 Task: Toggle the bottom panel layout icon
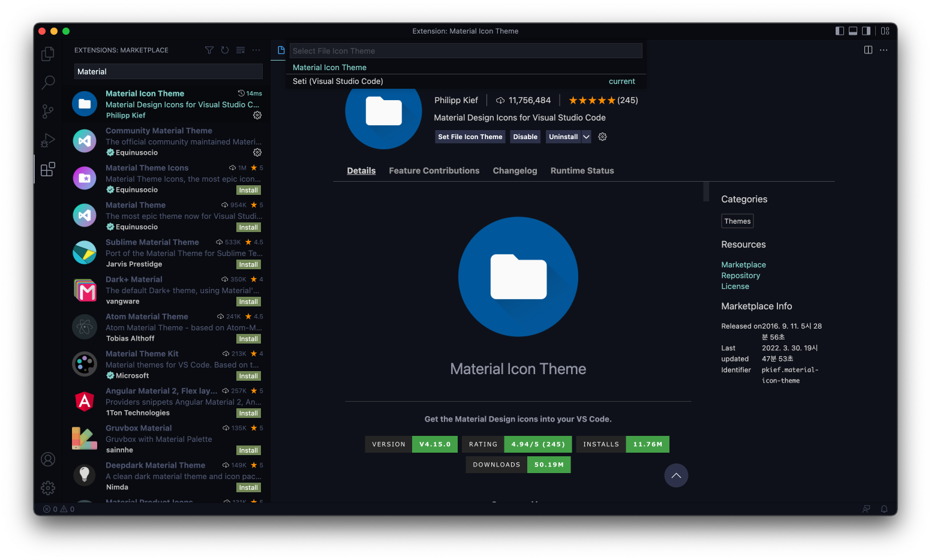(x=853, y=31)
